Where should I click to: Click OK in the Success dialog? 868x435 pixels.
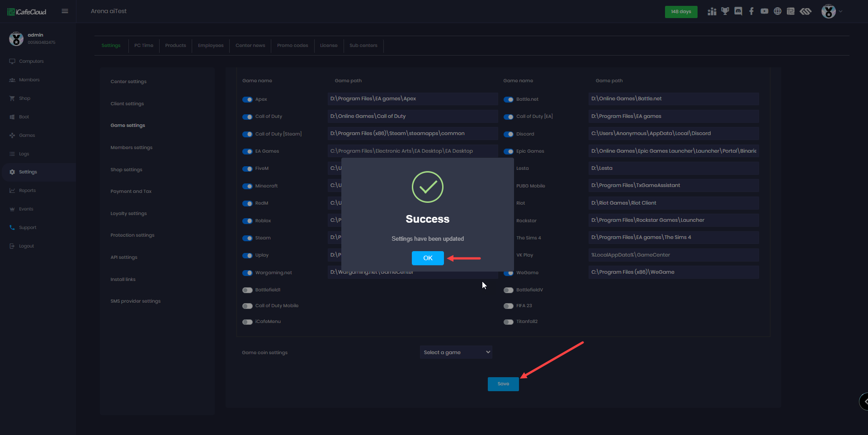pos(427,258)
